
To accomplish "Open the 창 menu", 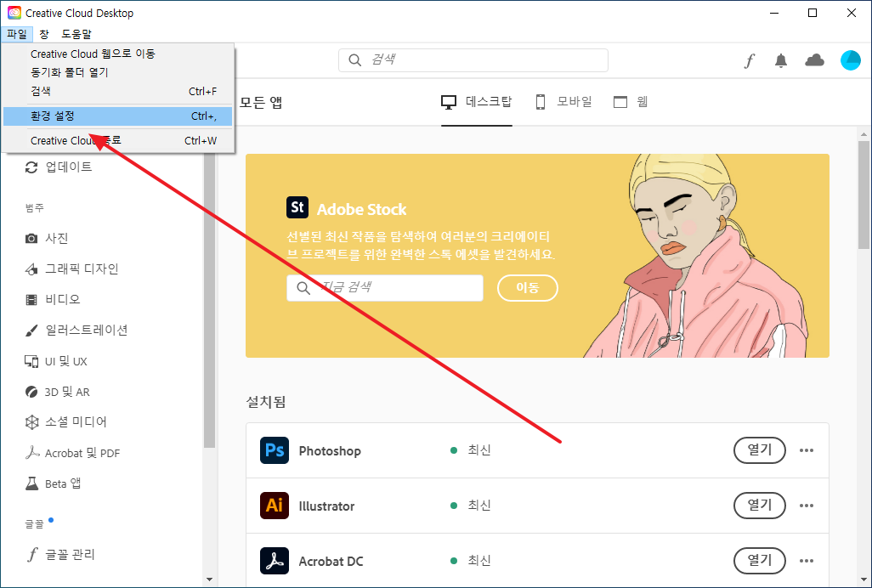I will (44, 34).
